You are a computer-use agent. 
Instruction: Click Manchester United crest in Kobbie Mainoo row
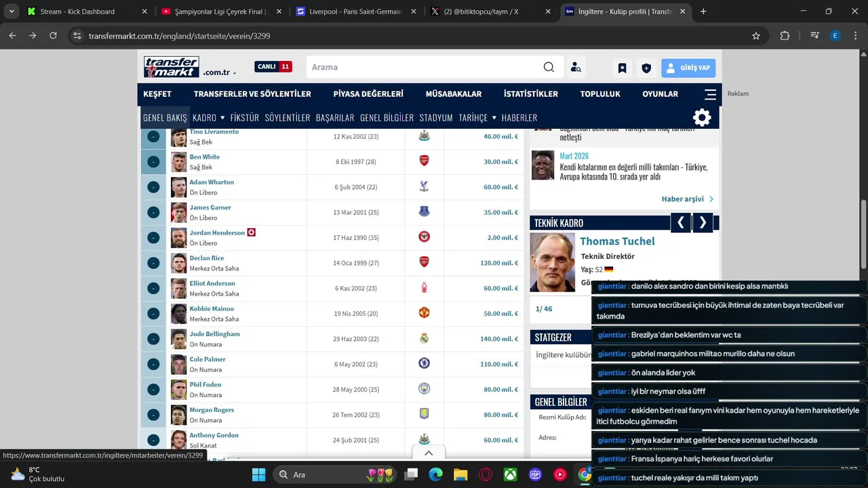[424, 313]
